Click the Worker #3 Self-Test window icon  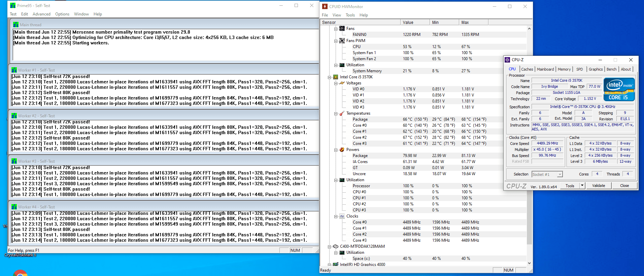[x=14, y=161]
